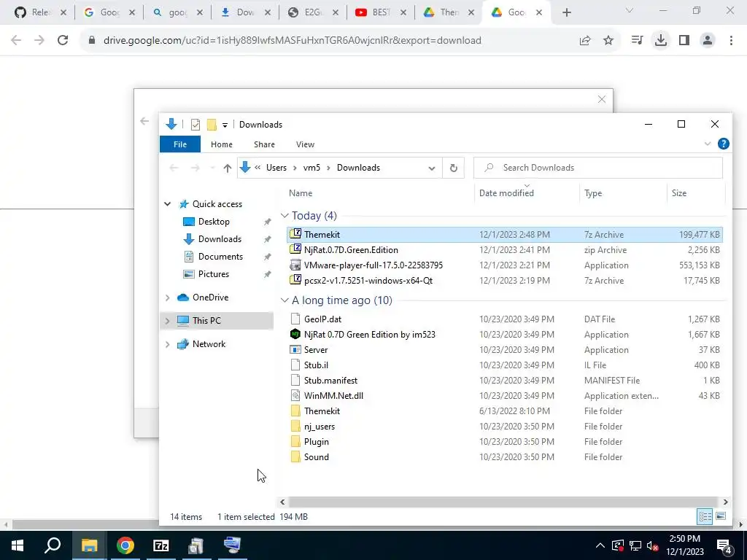
Task: Switch to the GitHub Releases browser tab
Action: (x=41, y=12)
